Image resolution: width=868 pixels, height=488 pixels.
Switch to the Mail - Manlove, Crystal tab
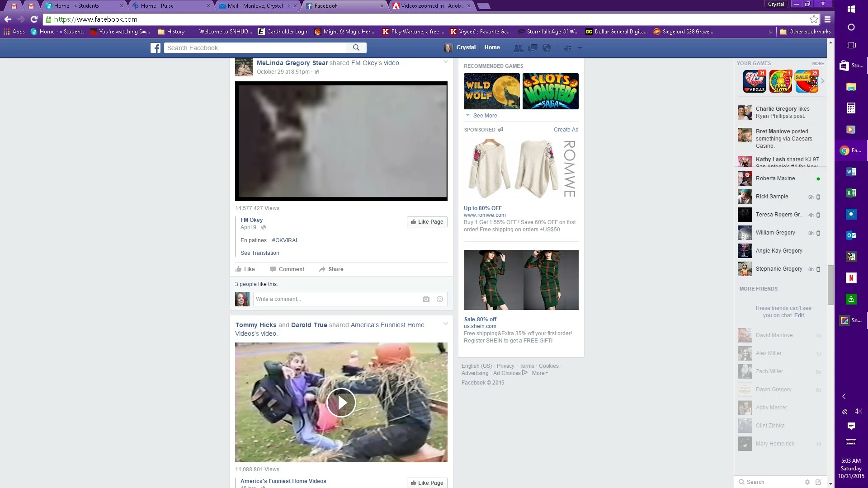tap(258, 6)
